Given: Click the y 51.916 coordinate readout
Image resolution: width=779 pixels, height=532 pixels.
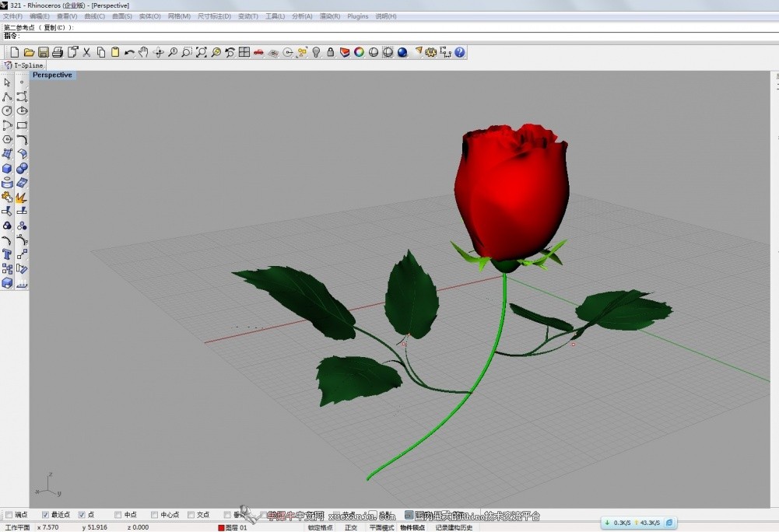Looking at the screenshot, I should [94, 527].
